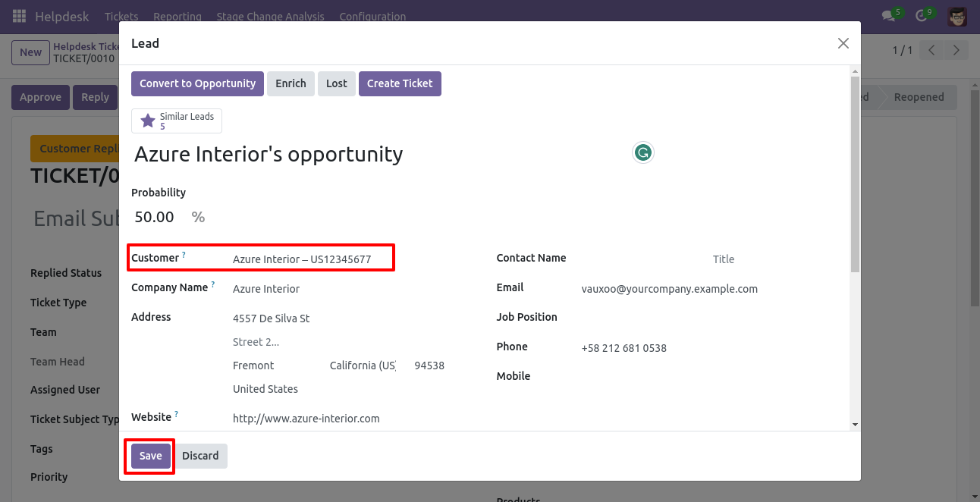Click the Create Ticket button
This screenshot has height=502, width=980.
click(x=400, y=83)
